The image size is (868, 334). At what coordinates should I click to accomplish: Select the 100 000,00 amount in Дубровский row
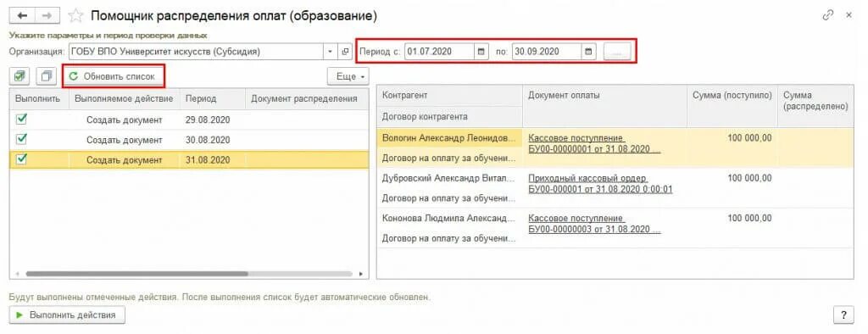click(x=749, y=178)
